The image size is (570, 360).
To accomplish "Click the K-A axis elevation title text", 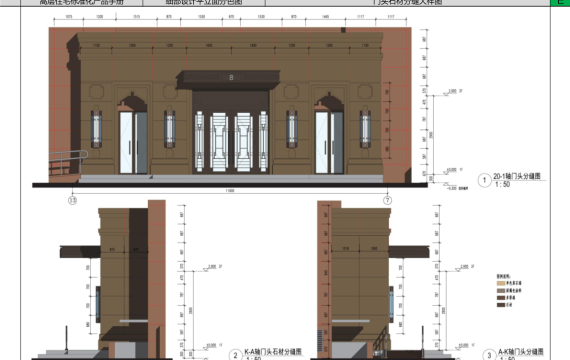I will [x=273, y=352].
